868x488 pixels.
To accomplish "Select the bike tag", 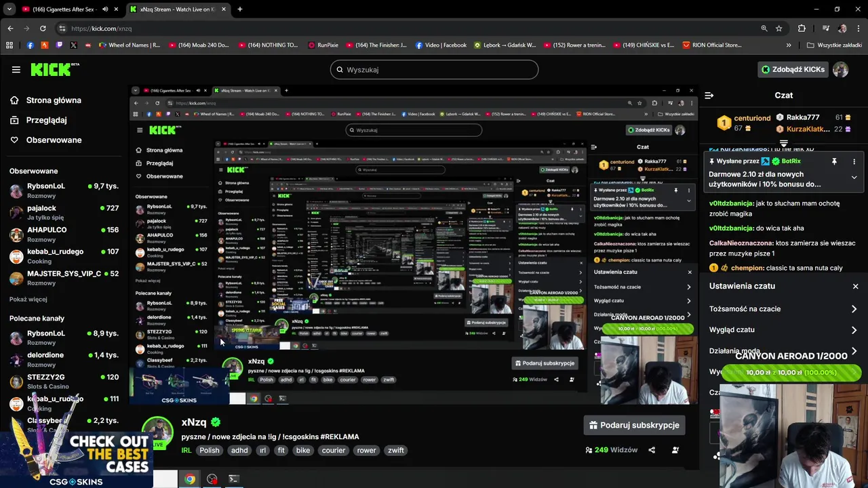I will click(303, 450).
